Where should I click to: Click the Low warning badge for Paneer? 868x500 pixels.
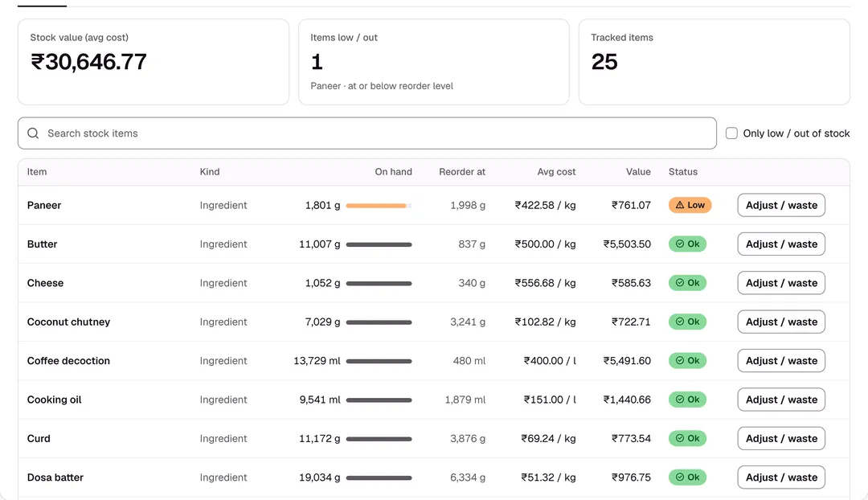pyautogui.click(x=690, y=205)
